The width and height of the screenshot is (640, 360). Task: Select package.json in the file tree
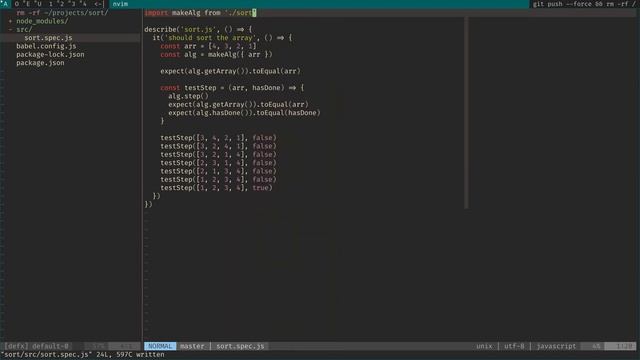(40, 63)
